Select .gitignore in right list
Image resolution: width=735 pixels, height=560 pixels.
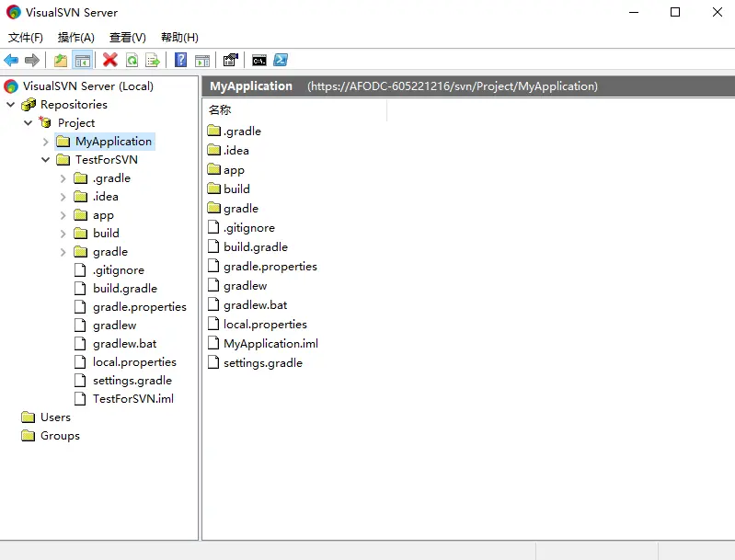[x=249, y=228]
